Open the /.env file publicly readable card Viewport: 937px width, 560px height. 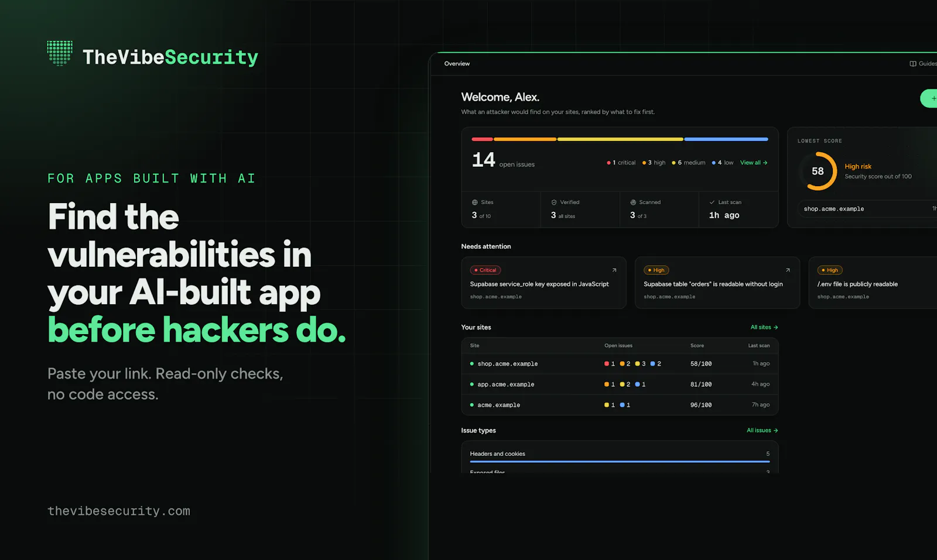873,283
